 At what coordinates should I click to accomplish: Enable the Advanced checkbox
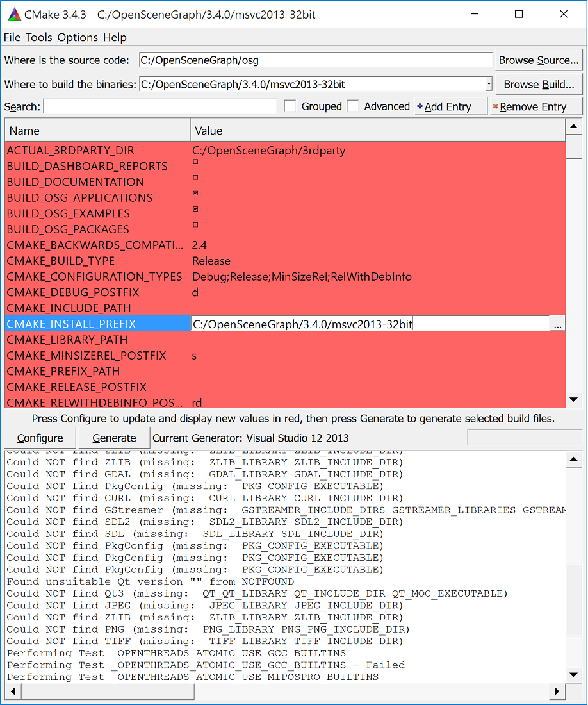point(353,106)
